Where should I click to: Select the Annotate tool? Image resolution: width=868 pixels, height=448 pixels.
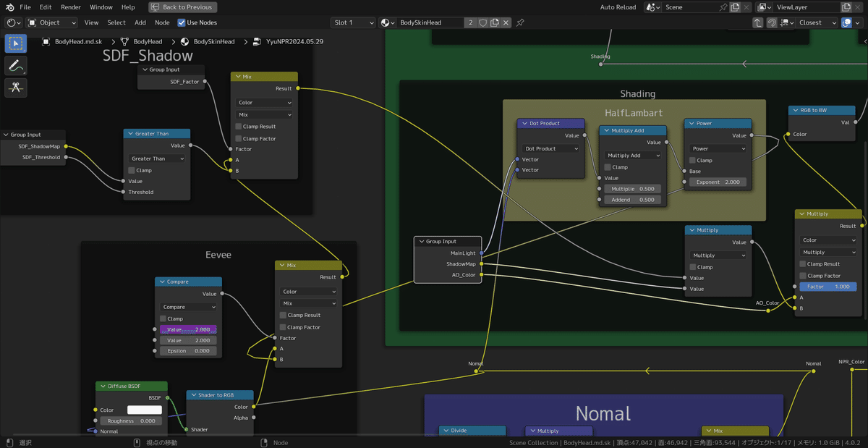coord(15,66)
